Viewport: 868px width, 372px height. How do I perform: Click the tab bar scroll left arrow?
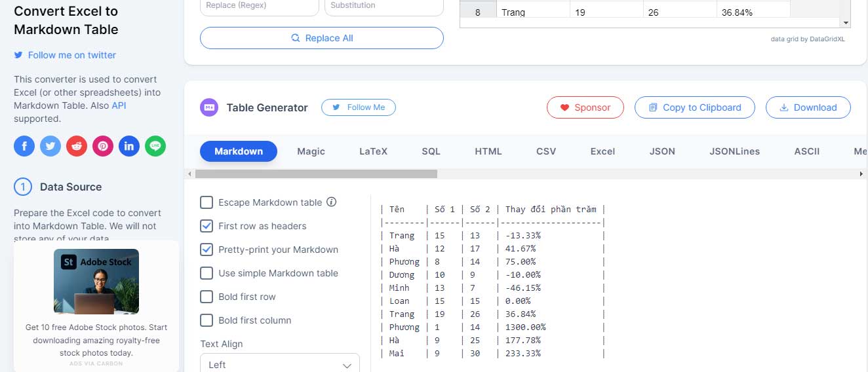[x=190, y=174]
